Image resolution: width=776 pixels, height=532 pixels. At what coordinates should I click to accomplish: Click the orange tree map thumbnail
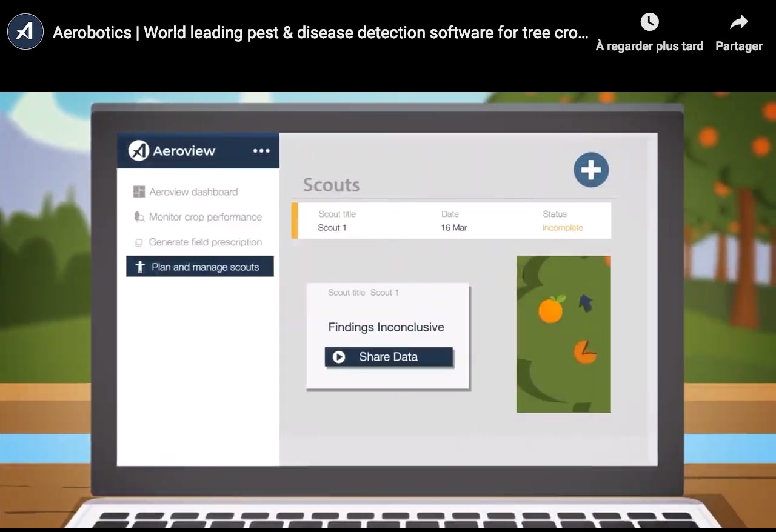[563, 334]
